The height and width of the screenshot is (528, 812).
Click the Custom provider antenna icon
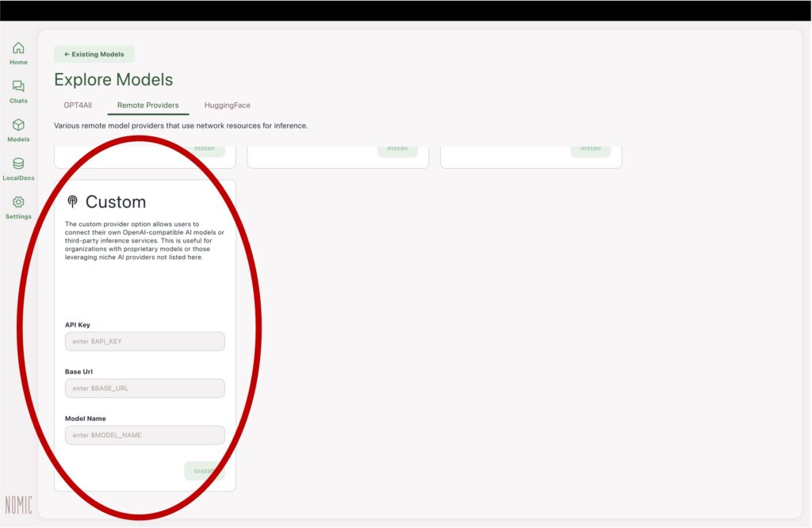[x=73, y=201]
